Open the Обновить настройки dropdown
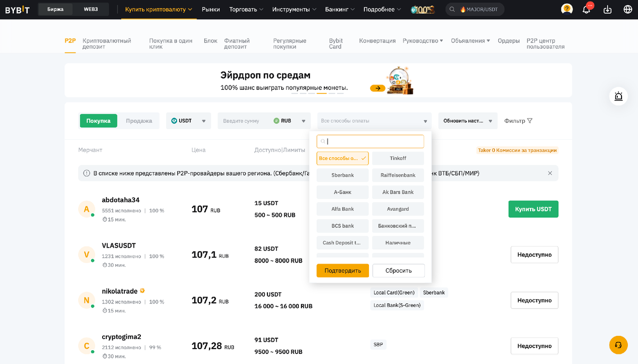 (468, 121)
